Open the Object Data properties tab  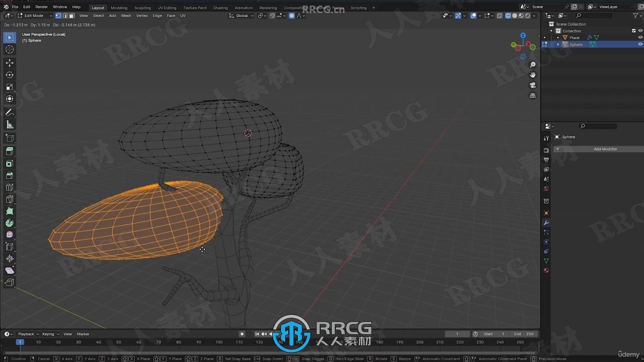tap(546, 261)
